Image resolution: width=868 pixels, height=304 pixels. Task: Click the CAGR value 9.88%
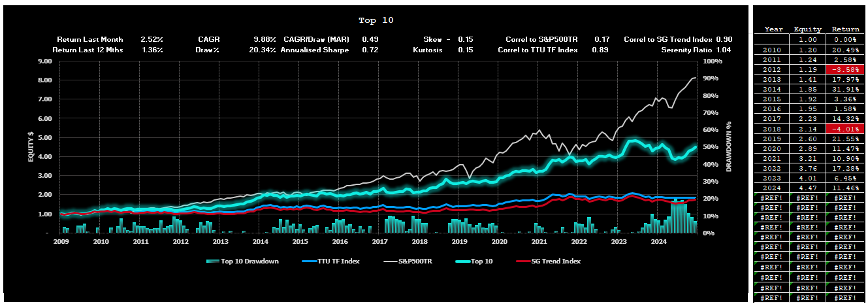265,39
